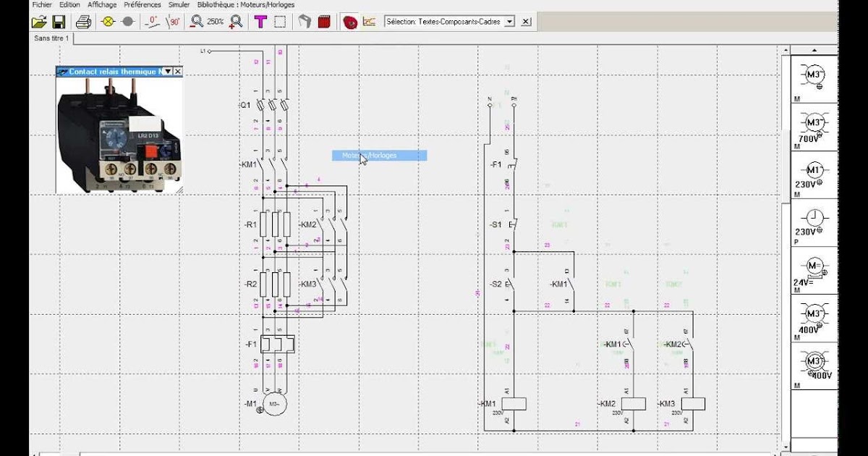Click the canvas vertical scrollbar up arrow
The height and width of the screenshot is (456, 868).
786,51
